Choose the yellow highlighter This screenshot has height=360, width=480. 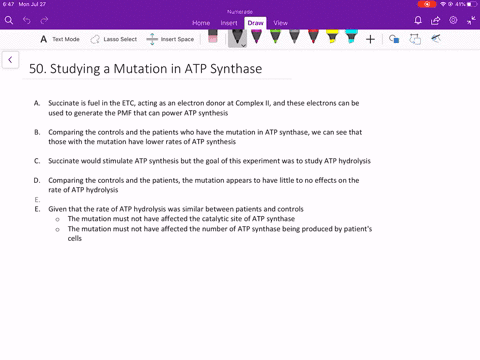pos(332,37)
